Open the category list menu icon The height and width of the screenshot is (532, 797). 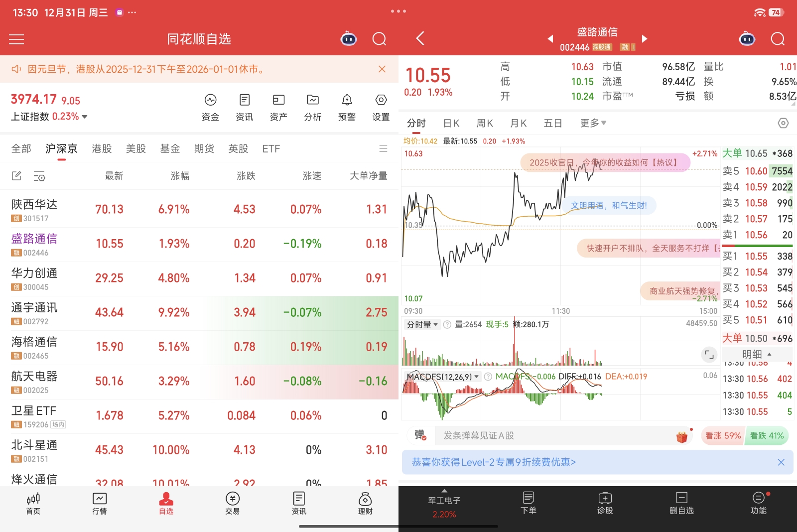pos(383,148)
